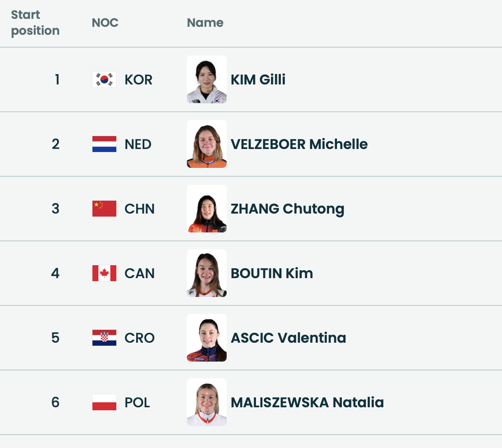Click the Netherlands flag icon
This screenshot has height=448, width=502.
pos(104,144)
